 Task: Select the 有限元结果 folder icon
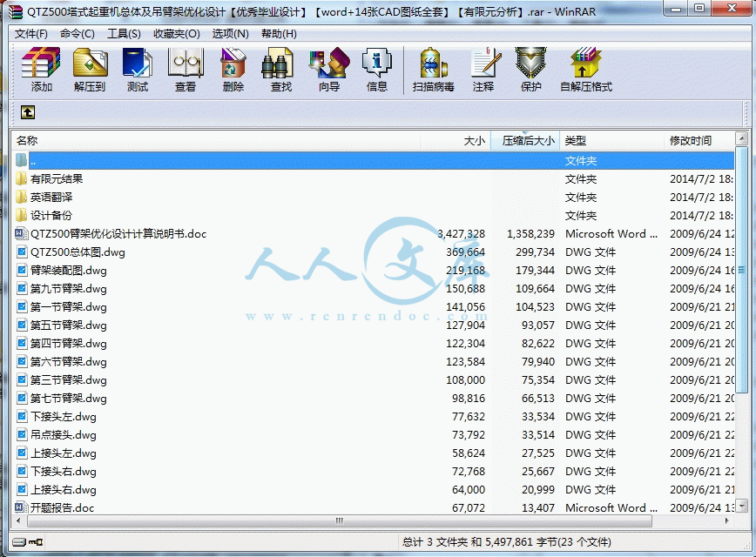pyautogui.click(x=21, y=178)
